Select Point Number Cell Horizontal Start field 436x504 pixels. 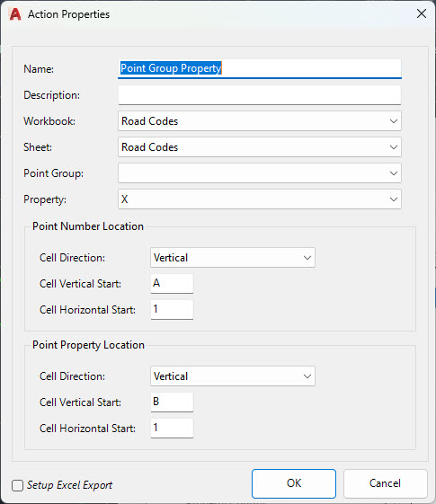tap(172, 310)
